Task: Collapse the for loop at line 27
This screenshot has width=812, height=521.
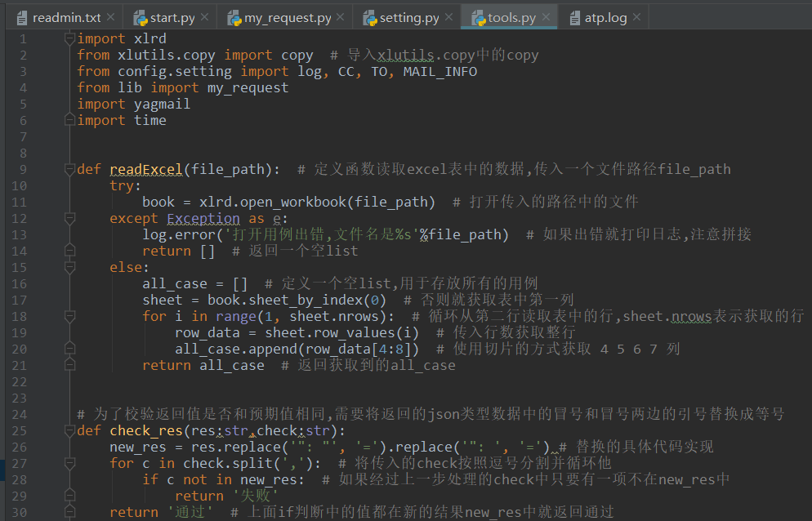Action: click(70, 463)
